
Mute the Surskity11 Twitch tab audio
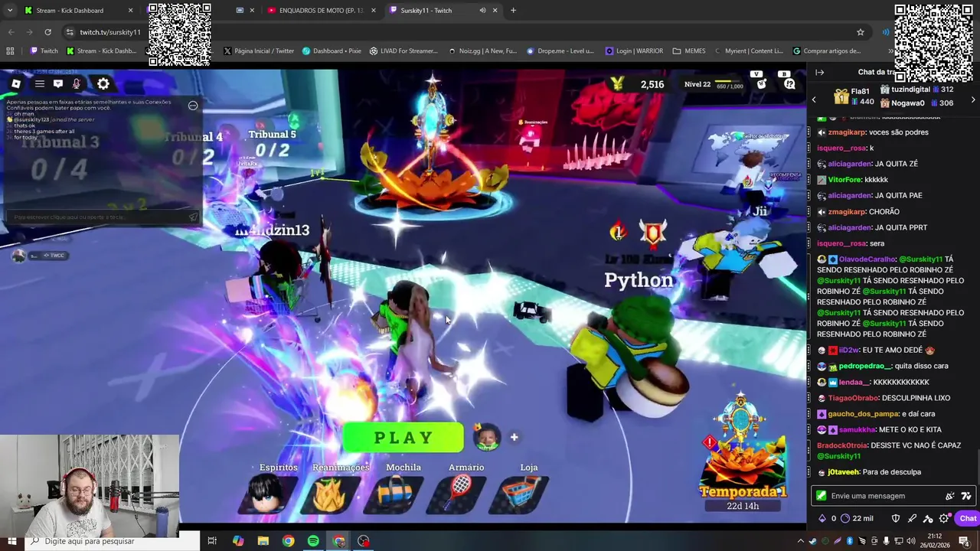[482, 10]
